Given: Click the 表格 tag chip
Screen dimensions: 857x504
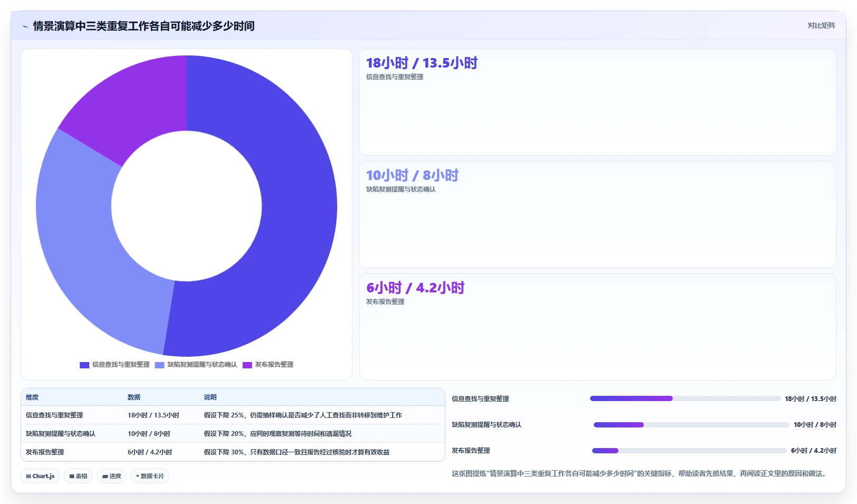Looking at the screenshot, I should pyautogui.click(x=78, y=476).
